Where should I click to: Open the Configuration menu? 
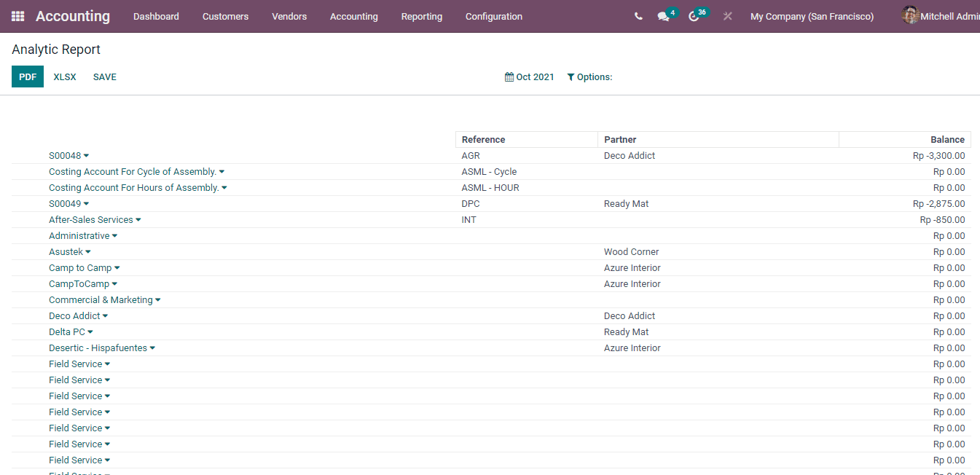[493, 16]
